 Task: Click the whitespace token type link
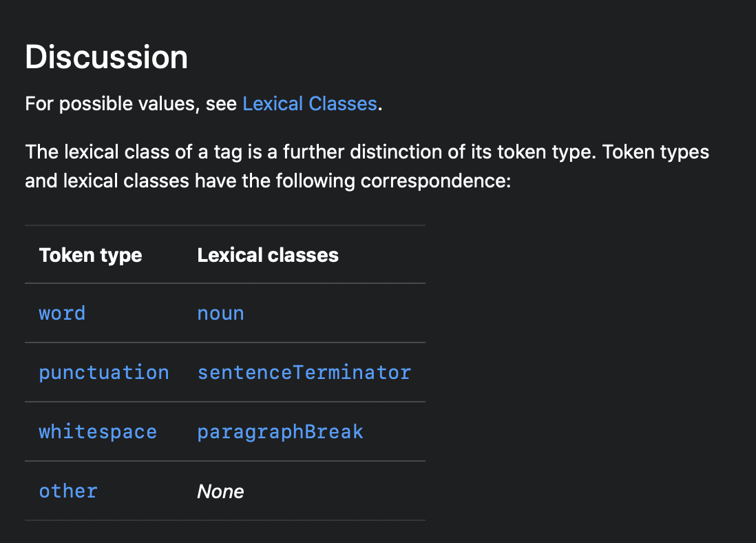tap(98, 432)
